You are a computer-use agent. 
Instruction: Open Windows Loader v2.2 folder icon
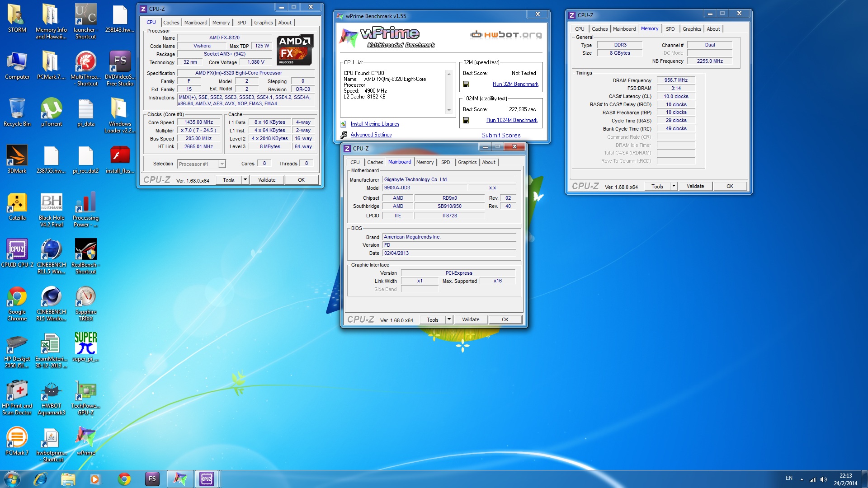pyautogui.click(x=120, y=115)
